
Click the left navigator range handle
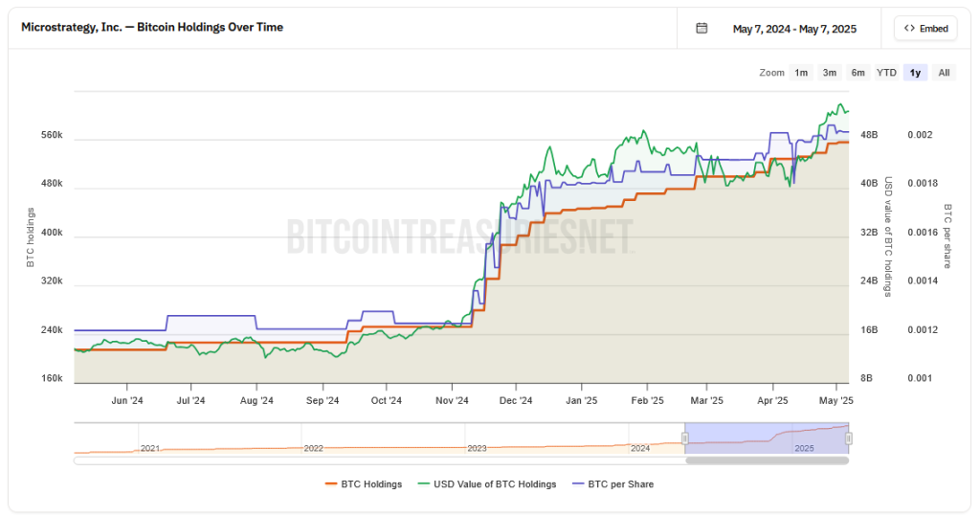(x=685, y=438)
